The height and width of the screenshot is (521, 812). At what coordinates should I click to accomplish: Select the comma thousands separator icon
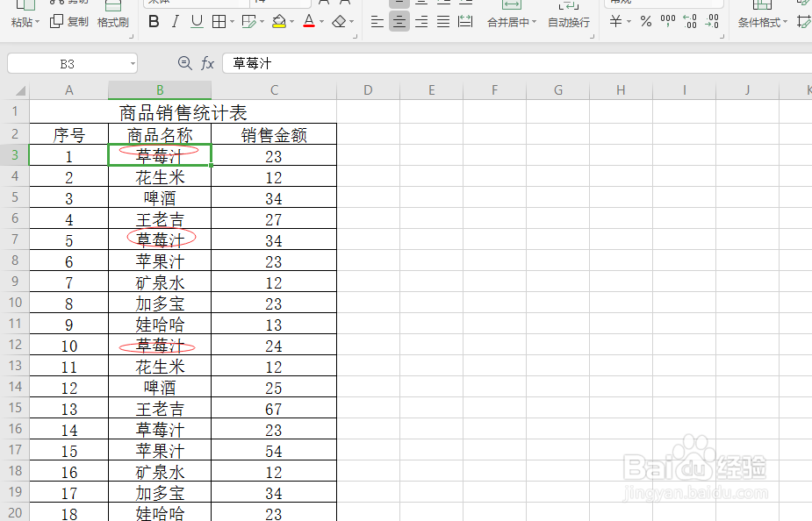pyautogui.click(x=668, y=22)
